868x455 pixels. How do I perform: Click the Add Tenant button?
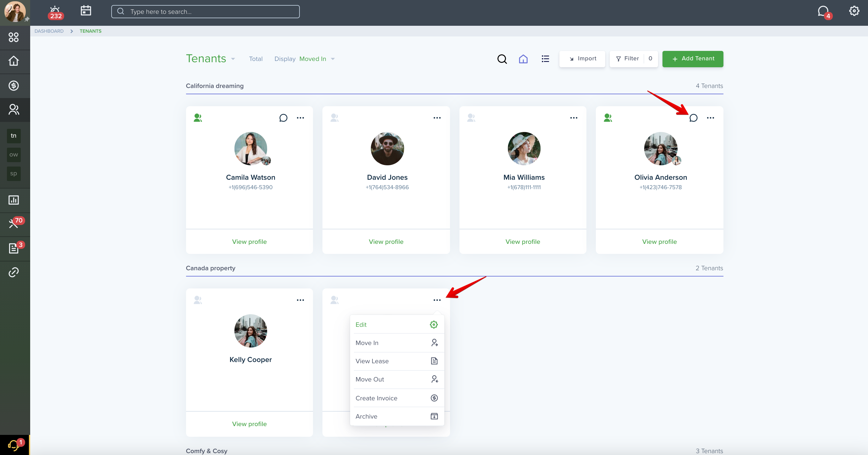tap(693, 59)
